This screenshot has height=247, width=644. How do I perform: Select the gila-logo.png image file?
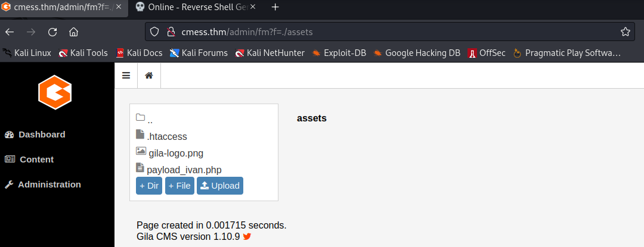coord(169,153)
